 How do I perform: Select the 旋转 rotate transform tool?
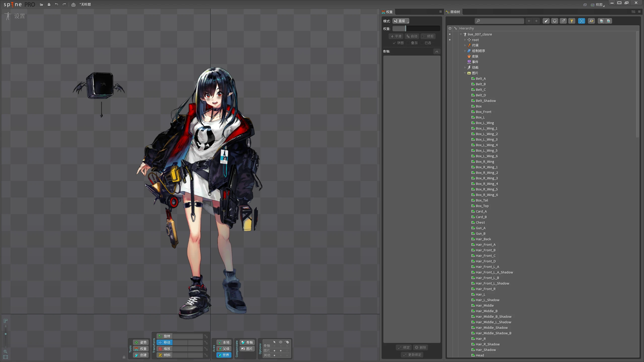(164, 336)
